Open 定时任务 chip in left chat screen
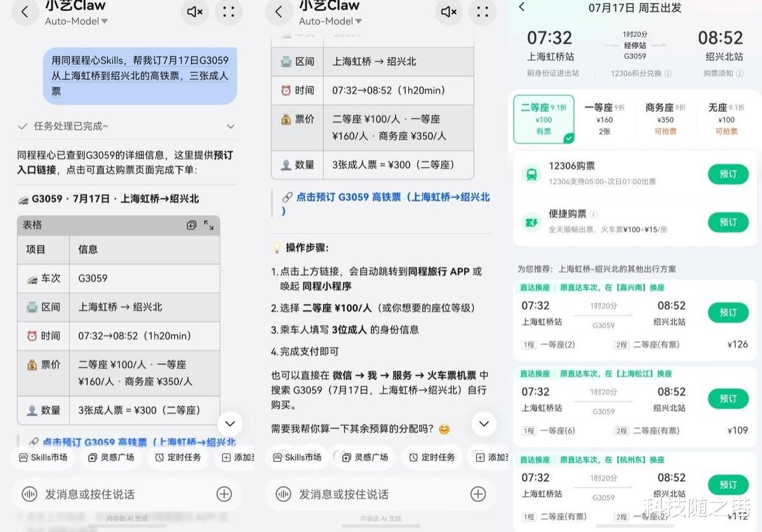The width and height of the screenshot is (762, 532). tap(179, 457)
